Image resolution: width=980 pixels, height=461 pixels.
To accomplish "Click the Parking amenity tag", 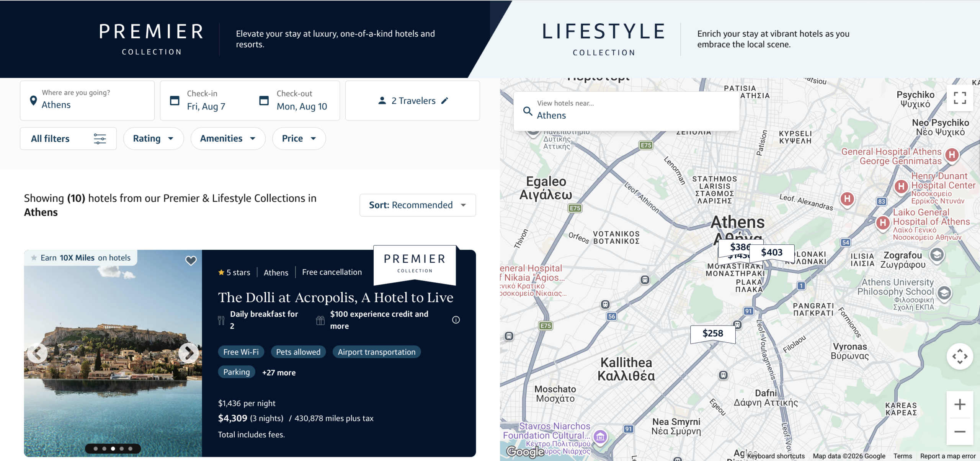I will 236,372.
